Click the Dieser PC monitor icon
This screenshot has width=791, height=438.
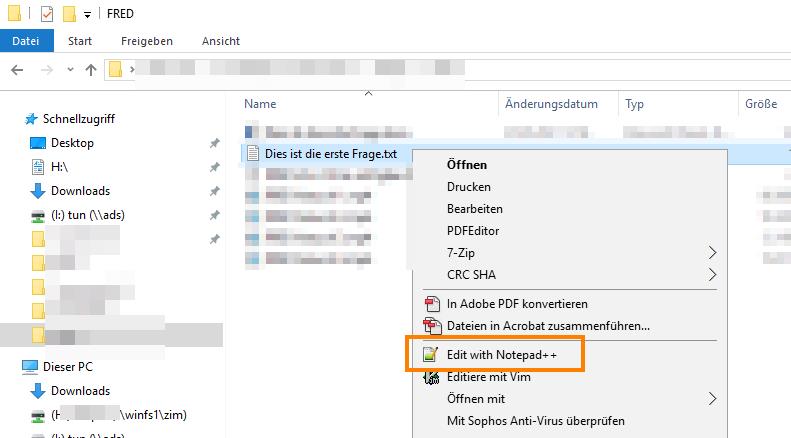coord(30,367)
